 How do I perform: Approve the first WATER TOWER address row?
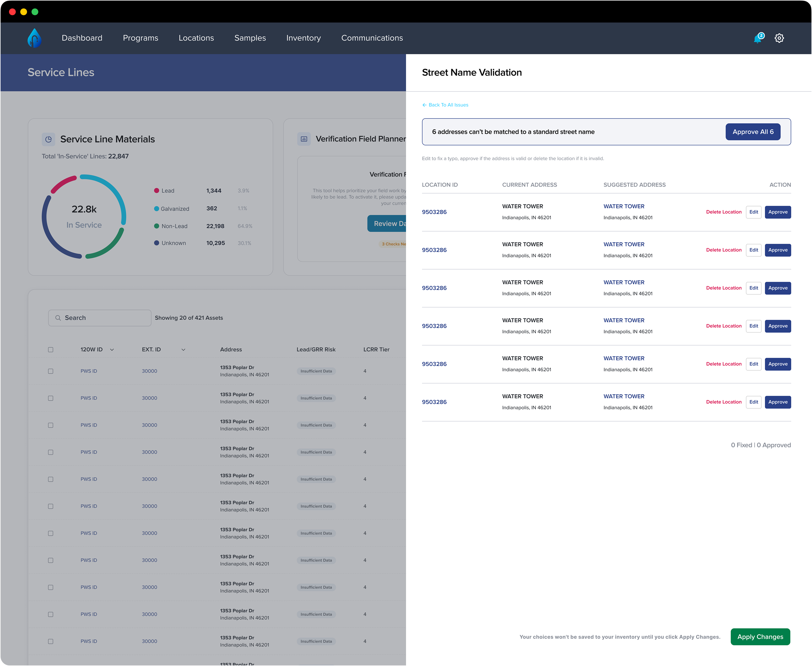(778, 212)
